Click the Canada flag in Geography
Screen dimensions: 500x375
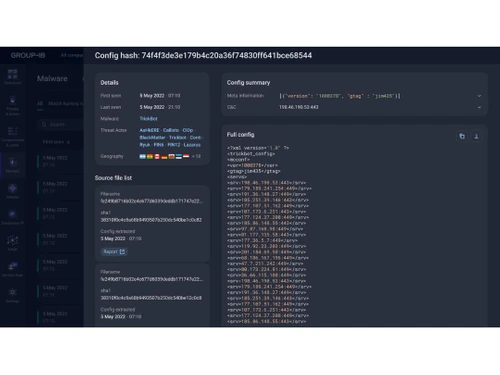point(157,156)
